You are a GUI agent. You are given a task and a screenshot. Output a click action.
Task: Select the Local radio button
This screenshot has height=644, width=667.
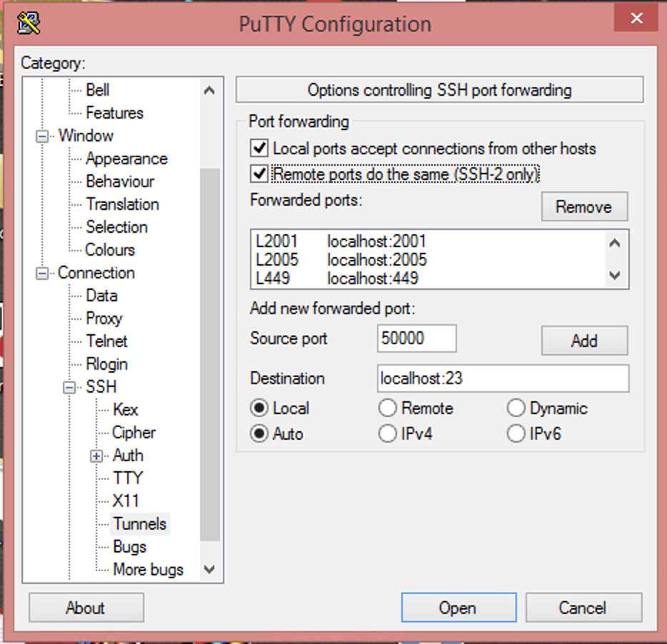(x=259, y=408)
